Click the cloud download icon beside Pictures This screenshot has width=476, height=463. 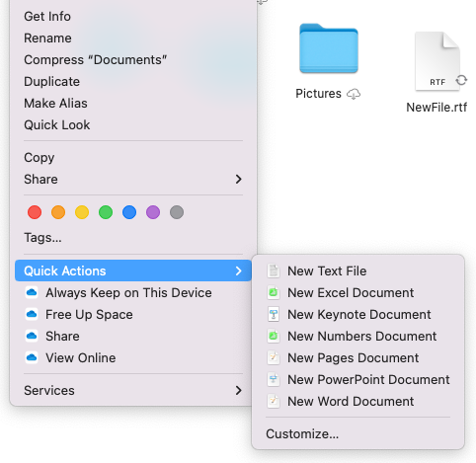point(354,94)
